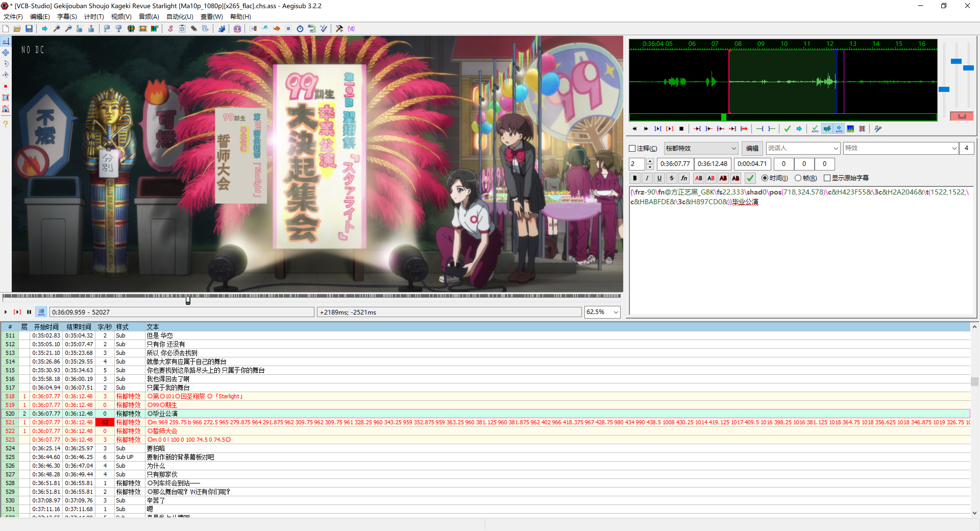The width and height of the screenshot is (980, 531).
Task: Launch the spell checker icon
Action: [x=324, y=29]
